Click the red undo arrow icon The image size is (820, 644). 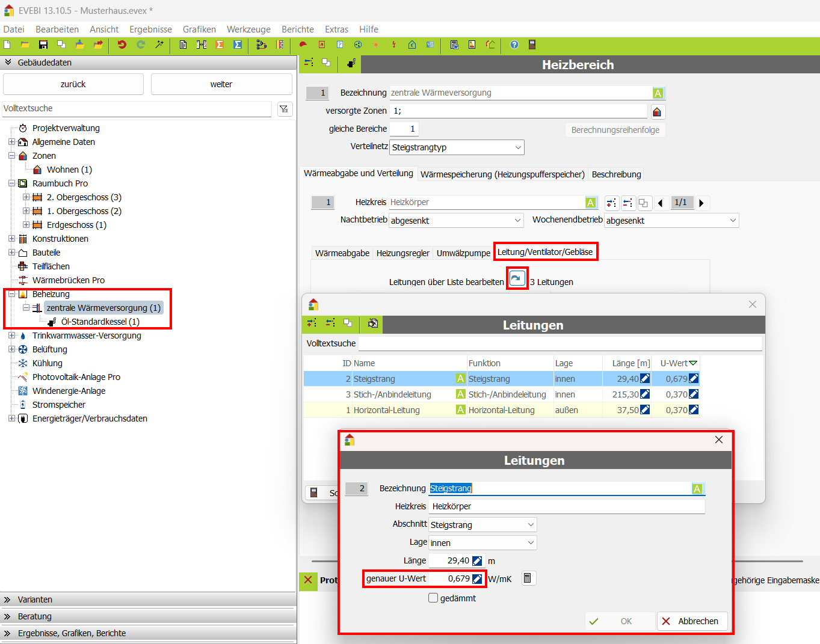click(122, 44)
